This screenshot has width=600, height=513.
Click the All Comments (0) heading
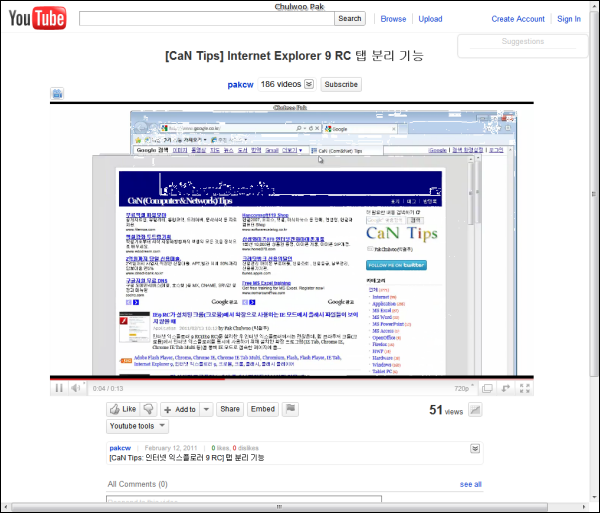tap(137, 484)
